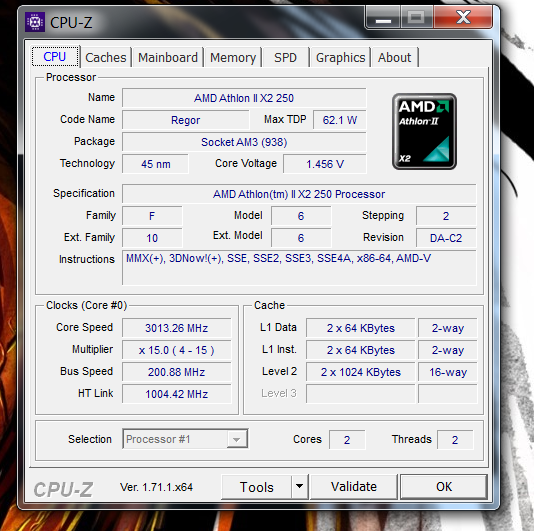The image size is (534, 531).
Task: Click the L1 Inst. size 2 x 64 KBytes
Action: 361,350
